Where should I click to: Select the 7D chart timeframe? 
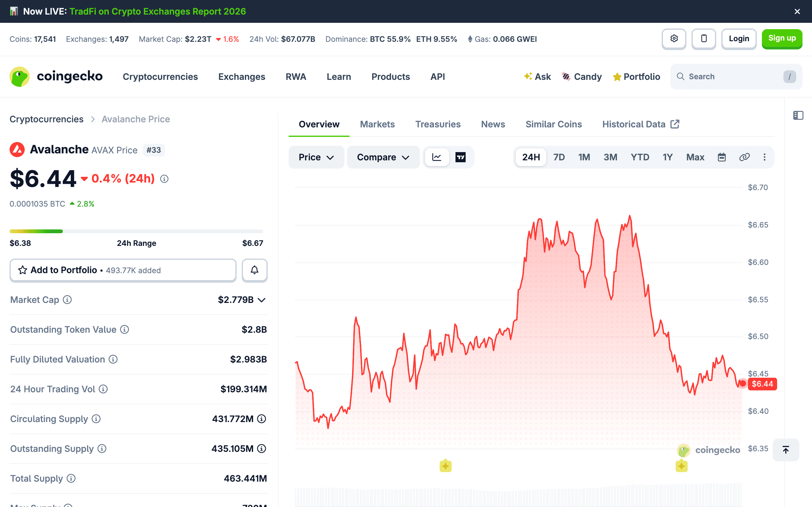click(559, 157)
